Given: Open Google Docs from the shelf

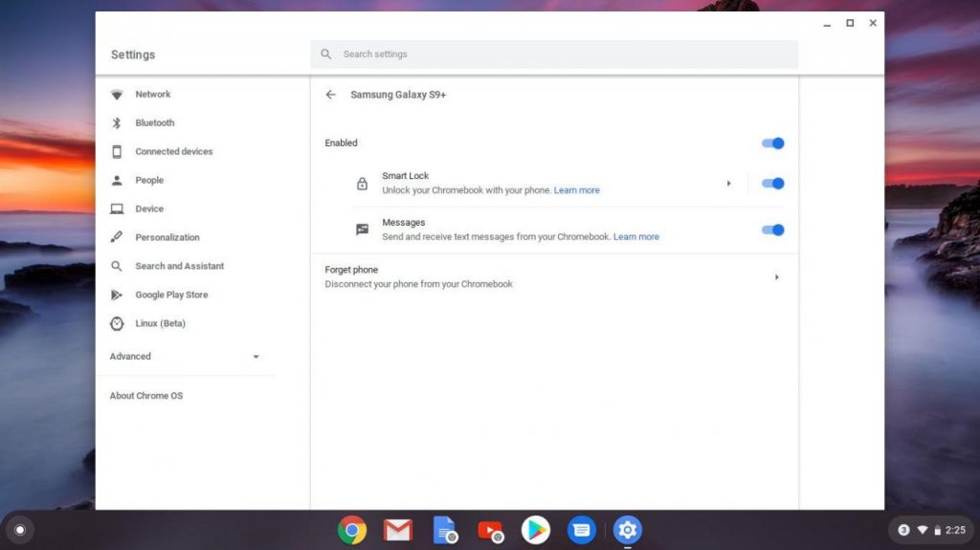Looking at the screenshot, I should pos(444,530).
